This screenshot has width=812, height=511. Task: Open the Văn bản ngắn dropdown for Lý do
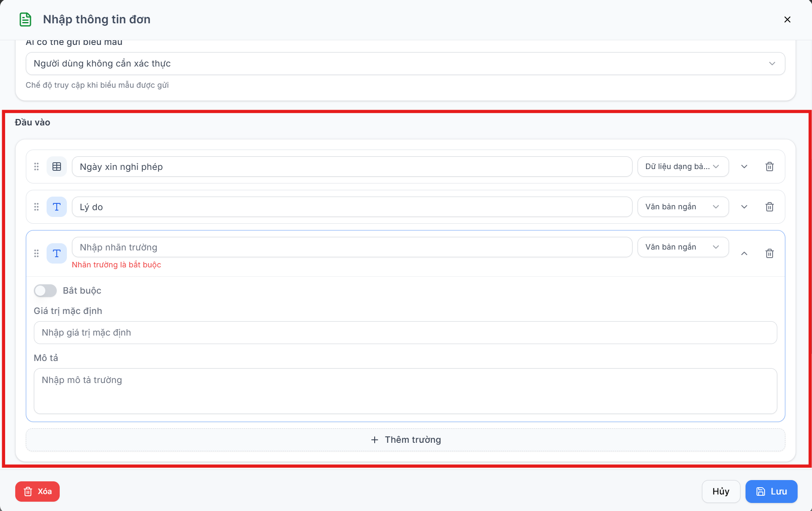point(683,207)
